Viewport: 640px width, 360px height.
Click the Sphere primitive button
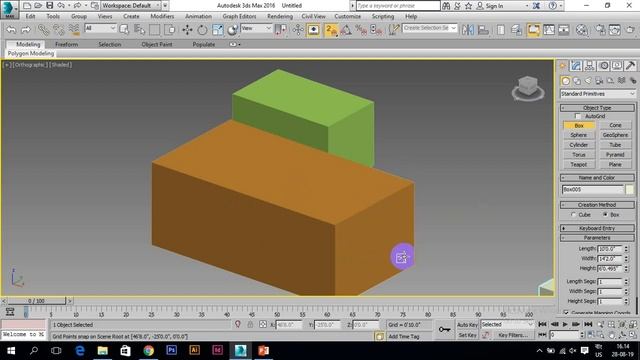pos(579,135)
